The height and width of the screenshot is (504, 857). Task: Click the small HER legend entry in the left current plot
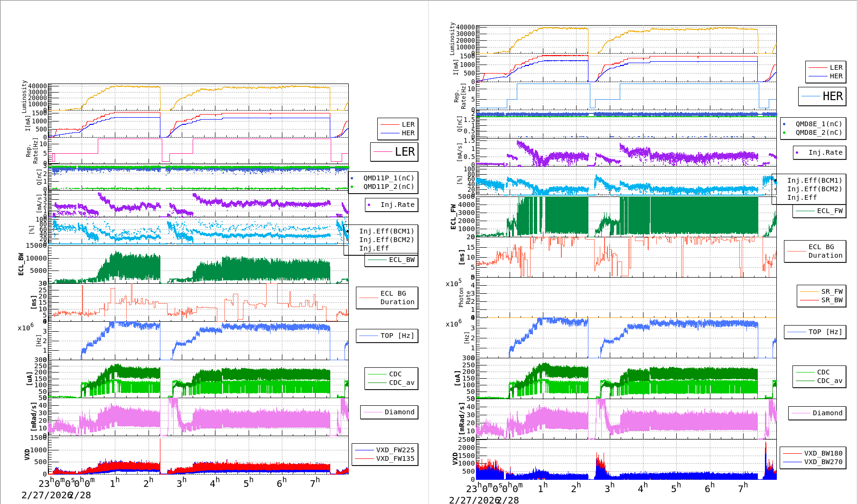click(408, 133)
